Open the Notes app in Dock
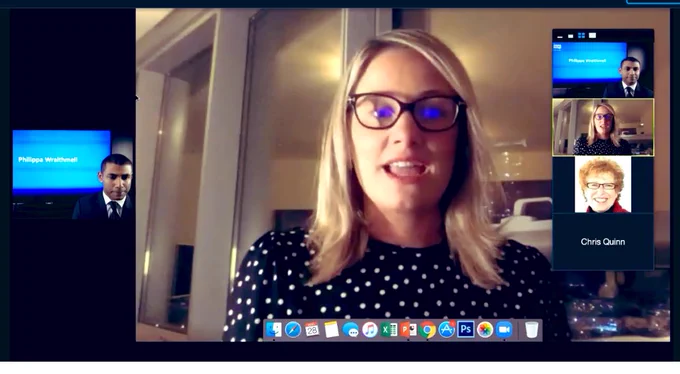 pyautogui.click(x=331, y=330)
